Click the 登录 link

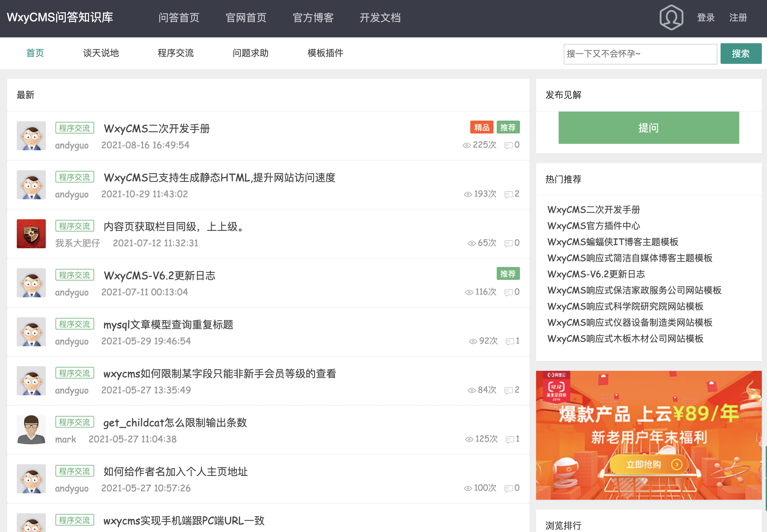pos(706,17)
